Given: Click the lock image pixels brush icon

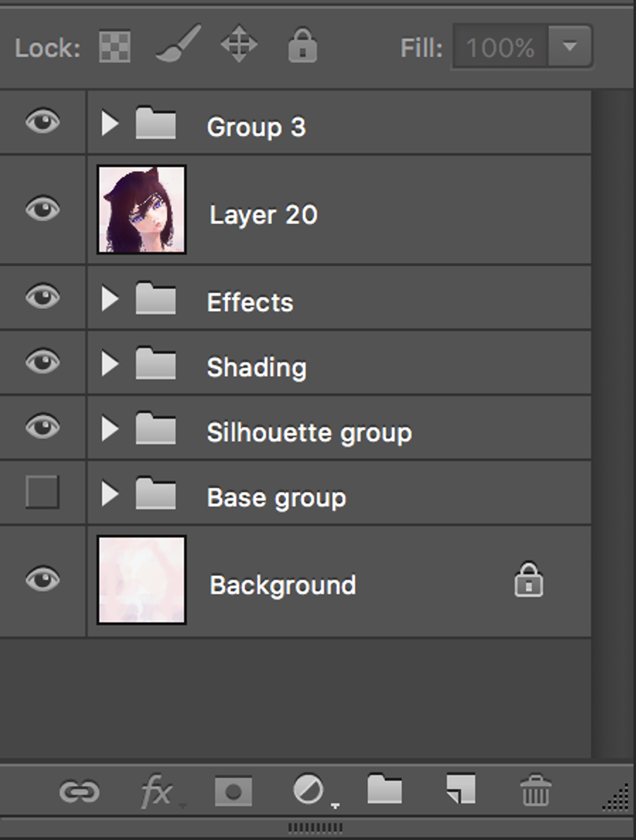Looking at the screenshot, I should [x=178, y=45].
